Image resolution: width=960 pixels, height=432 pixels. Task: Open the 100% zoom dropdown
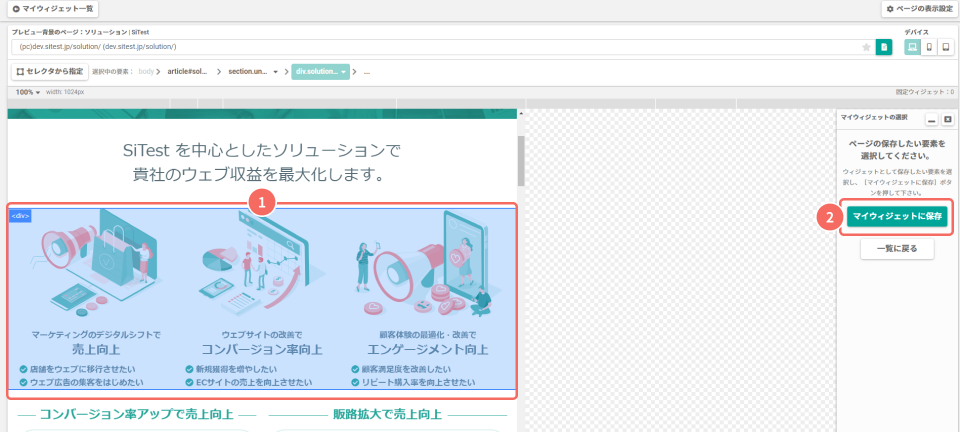28,92
